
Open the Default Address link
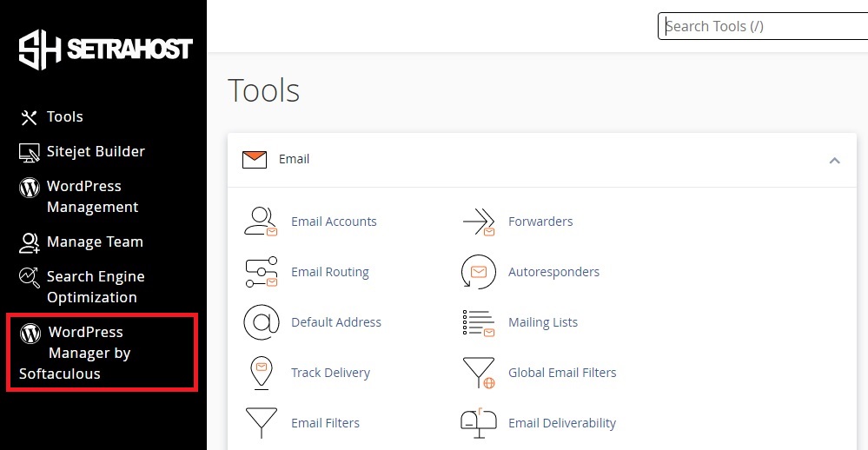click(336, 322)
